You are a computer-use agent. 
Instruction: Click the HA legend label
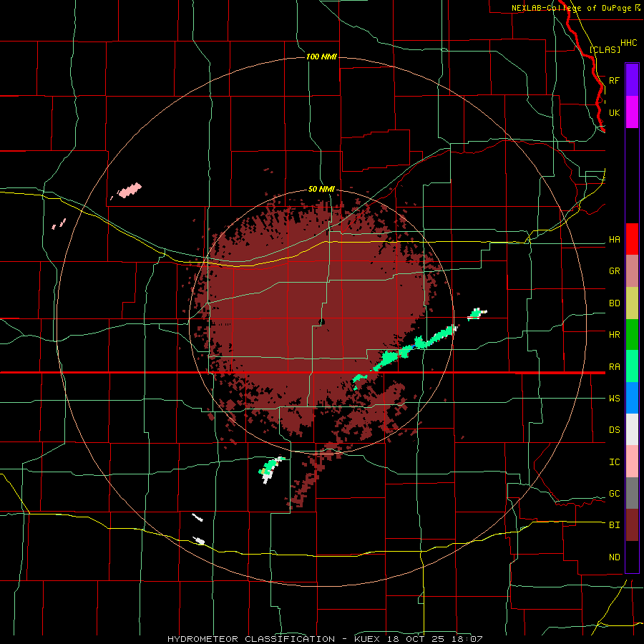coord(614,239)
